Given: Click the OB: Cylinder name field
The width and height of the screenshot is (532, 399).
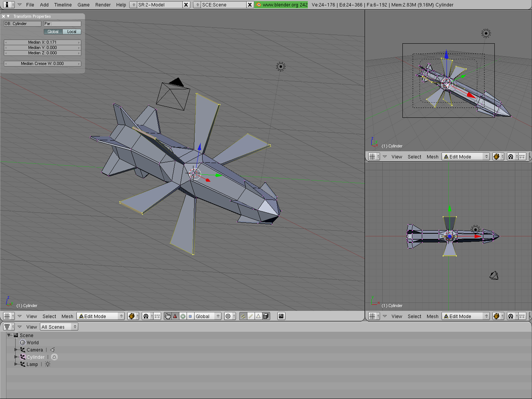Looking at the screenshot, I should tap(22, 24).
